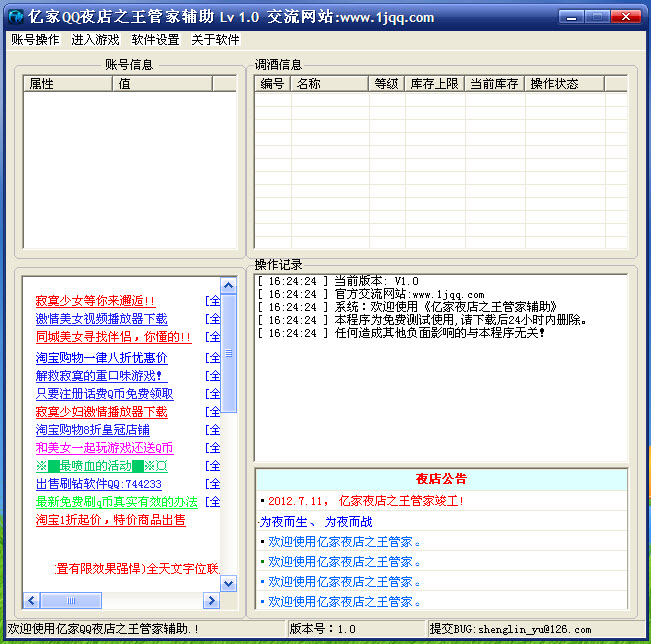
Task: Close the 亿家QQ夜店之王 window
Action: [626, 17]
